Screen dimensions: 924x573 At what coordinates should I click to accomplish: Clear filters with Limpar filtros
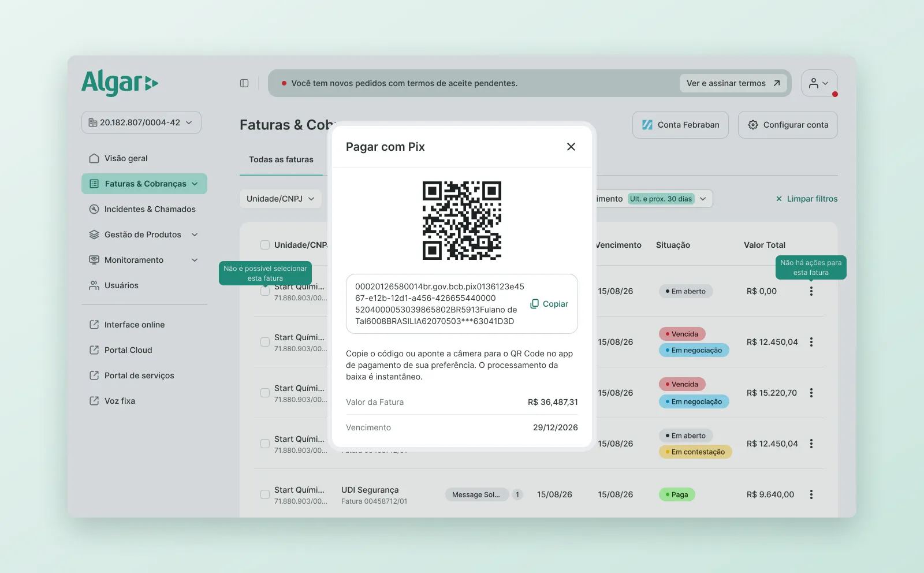(x=806, y=199)
